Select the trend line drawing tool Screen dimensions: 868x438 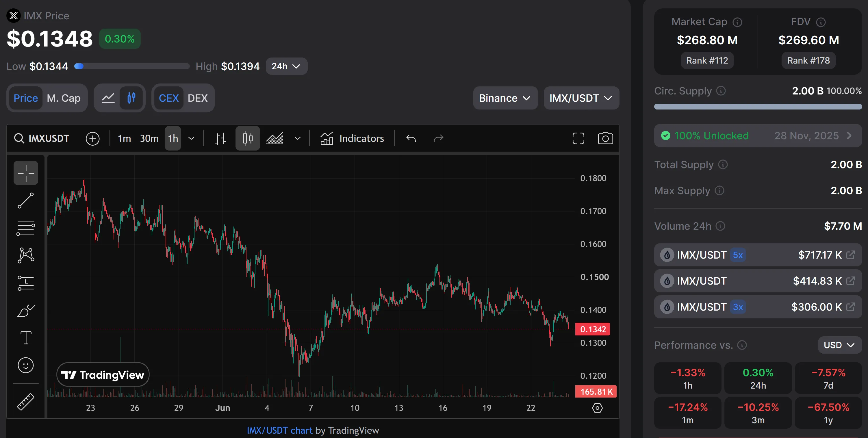coord(26,201)
